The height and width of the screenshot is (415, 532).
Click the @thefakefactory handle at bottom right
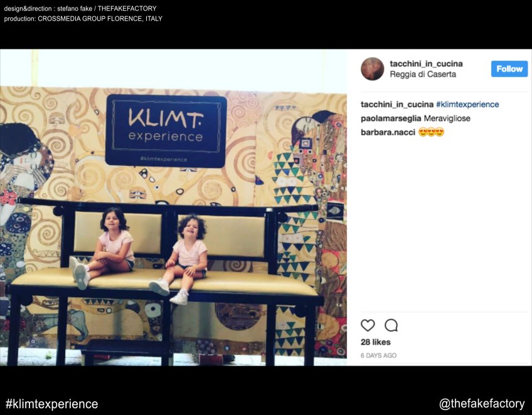pos(482,404)
